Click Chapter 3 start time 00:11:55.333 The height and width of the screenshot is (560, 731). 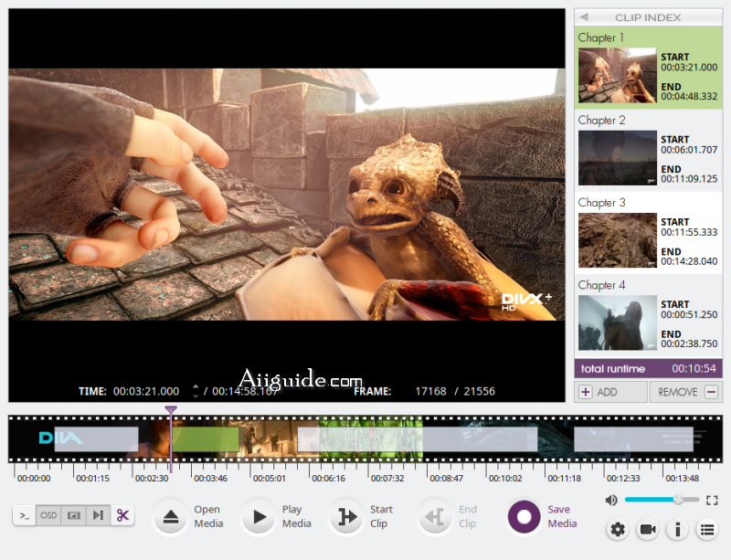tap(689, 232)
